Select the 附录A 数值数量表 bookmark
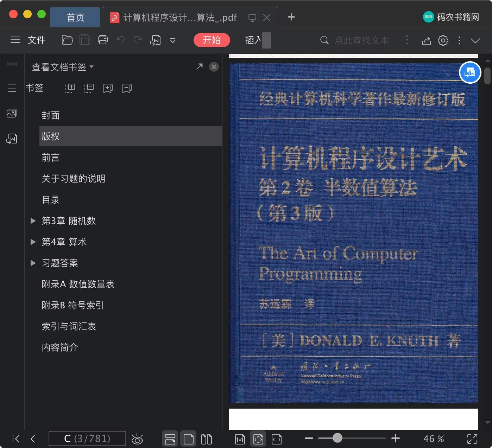Viewport: 492px width, 448px height. 78,284
